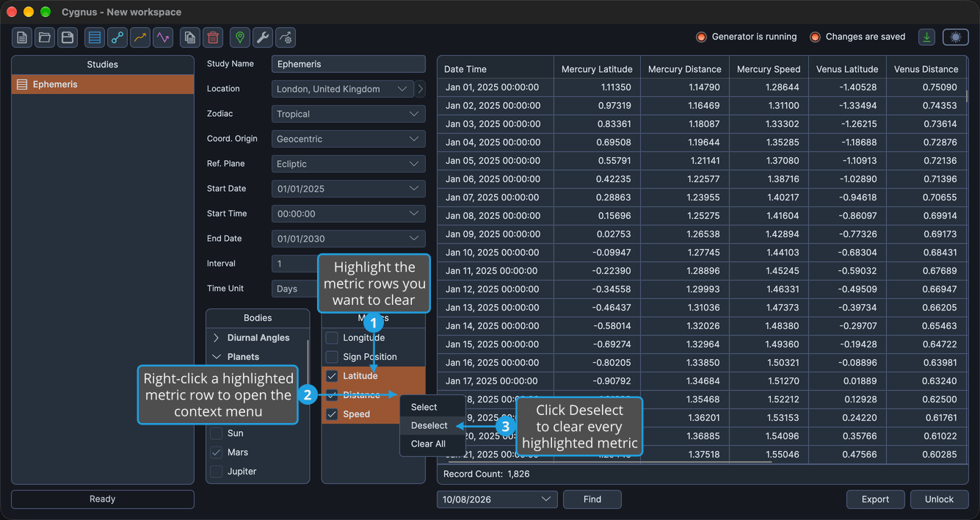Open the Start Time dropdown
The height and width of the screenshot is (520, 980).
[x=349, y=214]
